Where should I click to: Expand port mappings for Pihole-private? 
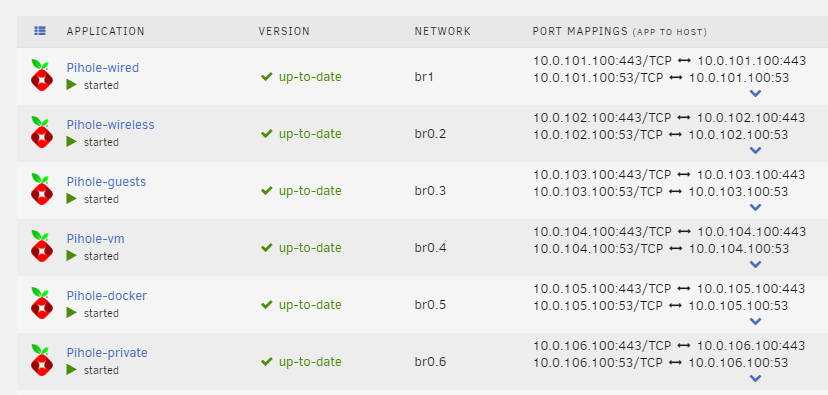(x=756, y=379)
